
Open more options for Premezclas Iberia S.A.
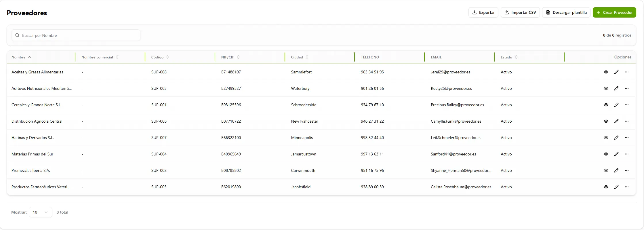point(626,170)
